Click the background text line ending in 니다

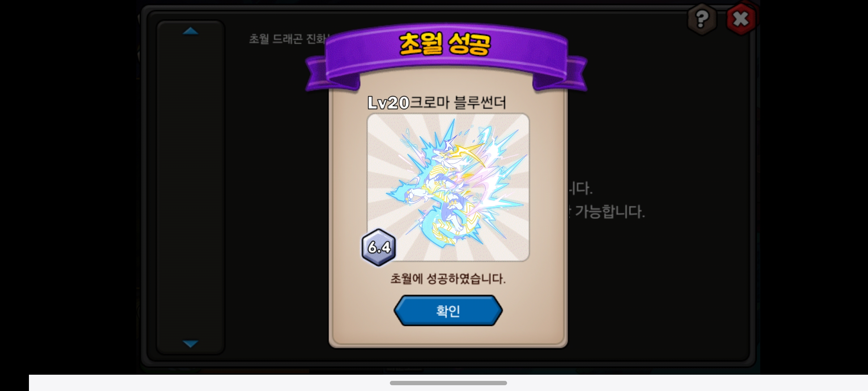pyautogui.click(x=580, y=188)
